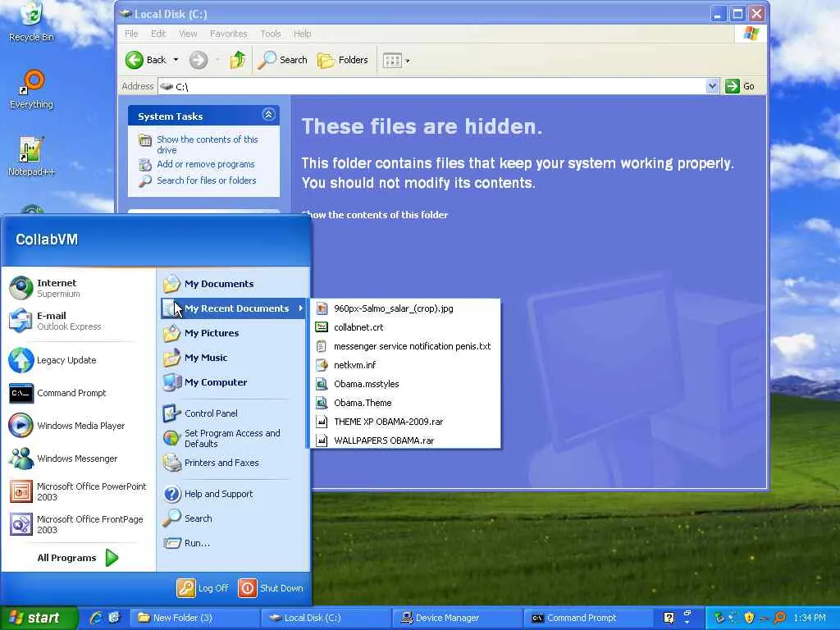Click the disabled Forward arrow button
This screenshot has width=840, height=630.
click(199, 60)
